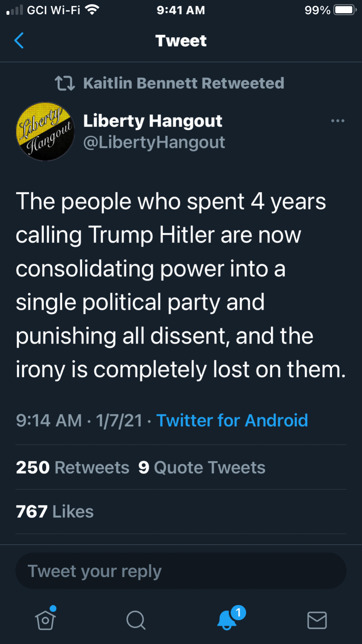The width and height of the screenshot is (362, 644).
Task: Open the Search tab magnifier icon
Action: tap(136, 620)
